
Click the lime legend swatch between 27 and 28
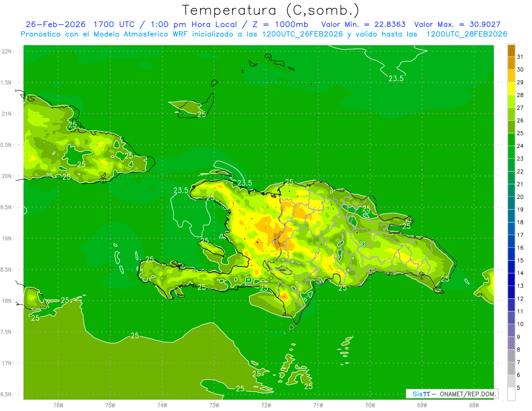point(511,101)
